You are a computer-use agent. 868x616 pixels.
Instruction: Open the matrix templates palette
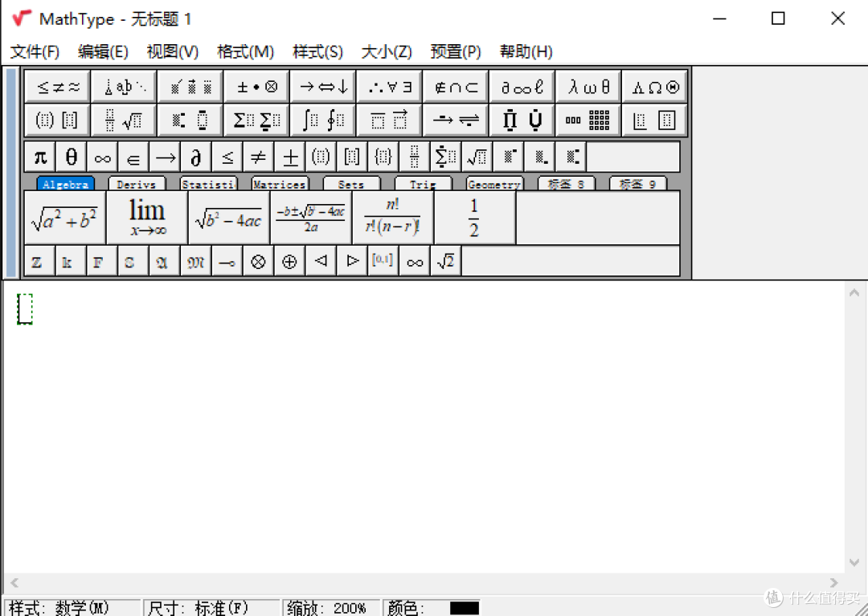(588, 119)
